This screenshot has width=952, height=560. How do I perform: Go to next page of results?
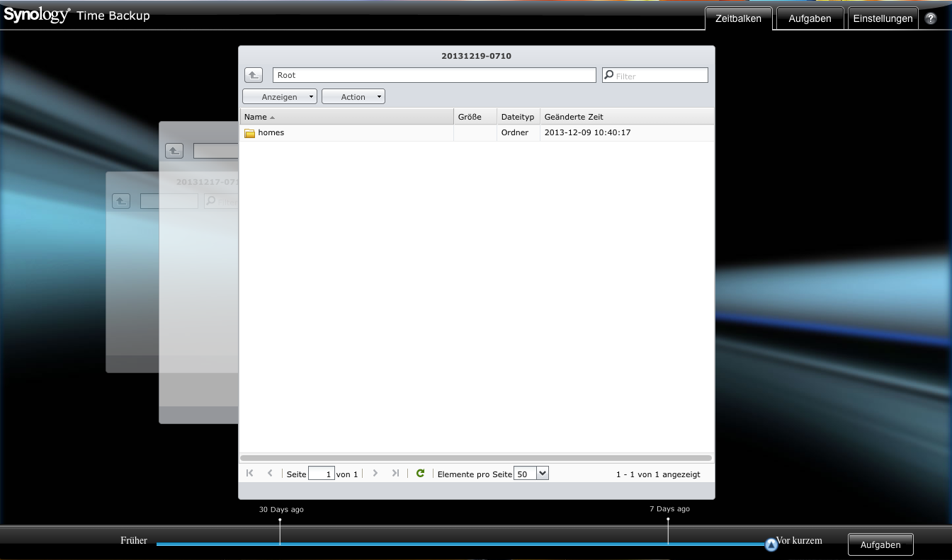point(375,474)
